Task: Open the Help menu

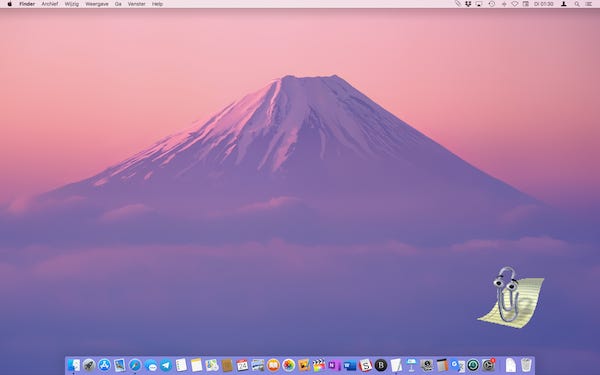Action: point(157,4)
